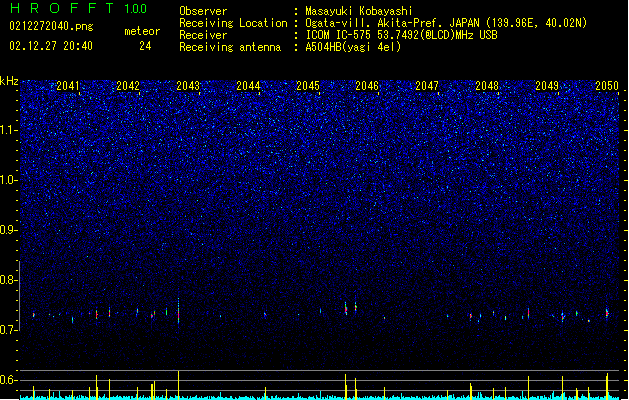Click the 0.9 kHz axis label
This screenshot has width=629, height=400.
coord(9,230)
